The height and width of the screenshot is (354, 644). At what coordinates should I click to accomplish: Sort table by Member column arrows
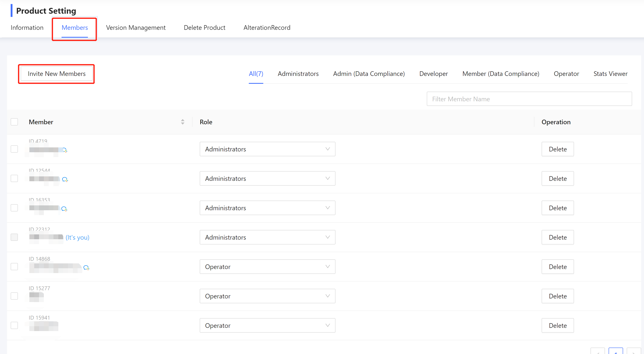point(183,122)
